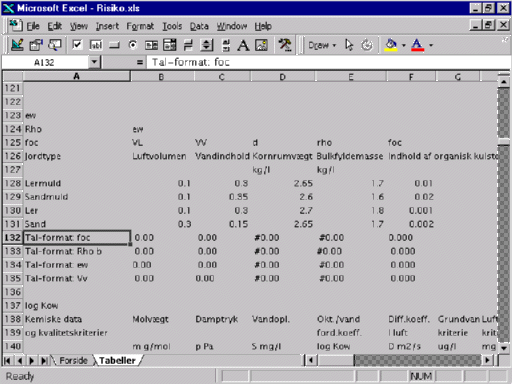Expand the Font Color dropdown arrow
The height and width of the screenshot is (384, 512).
(431, 45)
